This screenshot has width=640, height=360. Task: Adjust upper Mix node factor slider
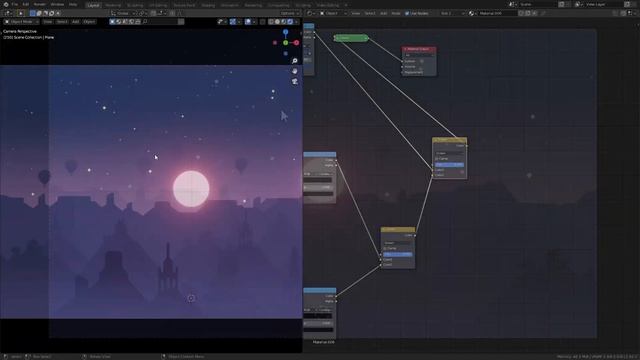pyautogui.click(x=449, y=164)
